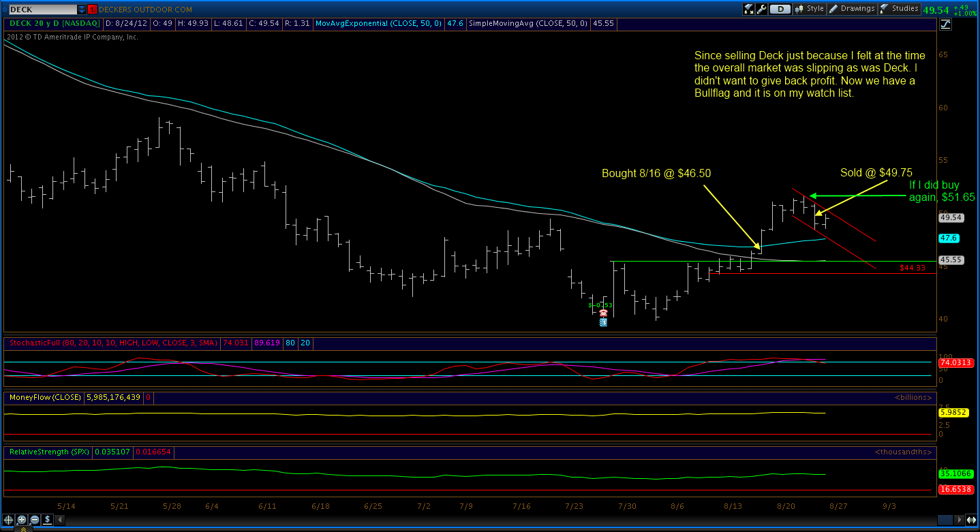The image size is (980, 532).
Task: Click the SimpleMovingAvg study label
Action: click(x=529, y=23)
